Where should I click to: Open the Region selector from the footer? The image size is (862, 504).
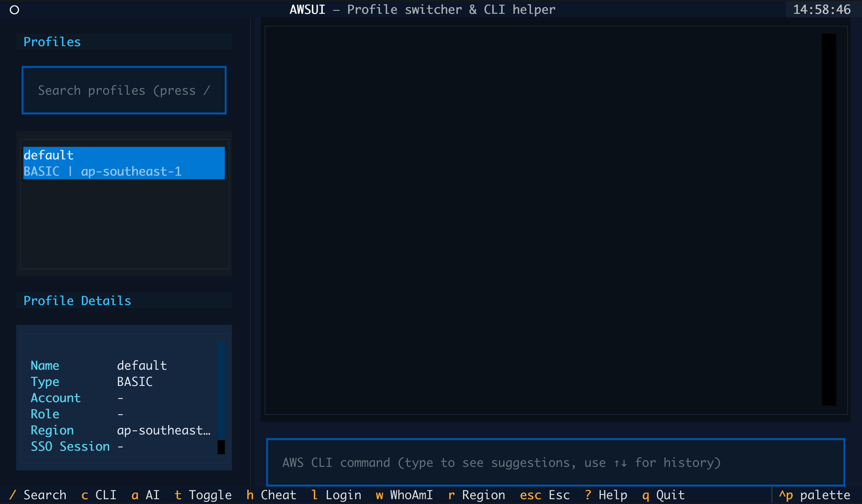(x=477, y=495)
